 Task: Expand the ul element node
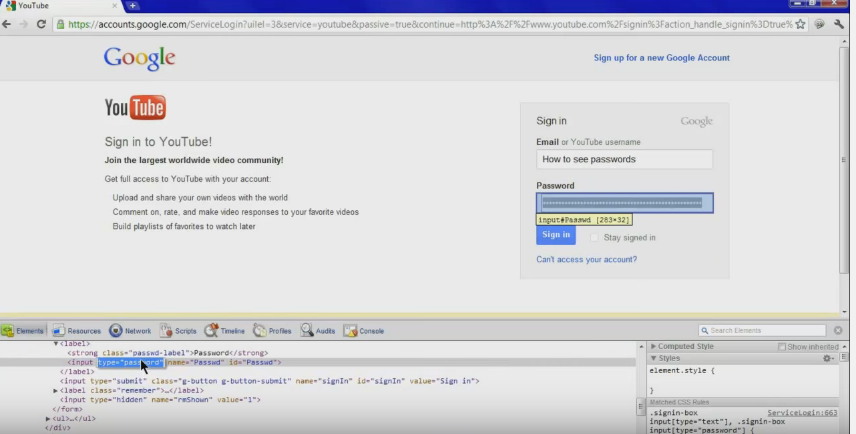coord(48,419)
